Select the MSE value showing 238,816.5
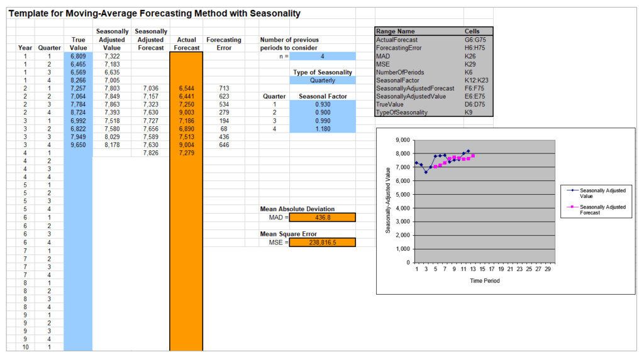The height and width of the screenshot is (362, 644). click(x=322, y=241)
